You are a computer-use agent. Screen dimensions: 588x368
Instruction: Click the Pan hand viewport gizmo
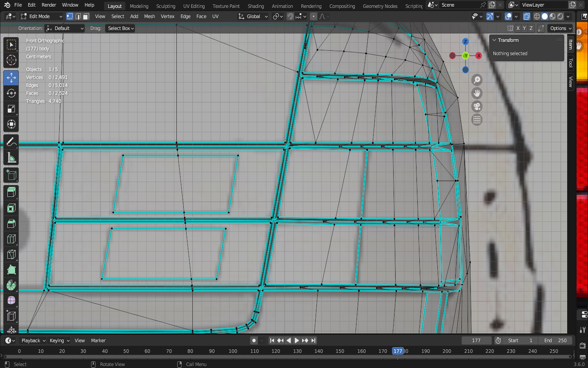(x=477, y=93)
